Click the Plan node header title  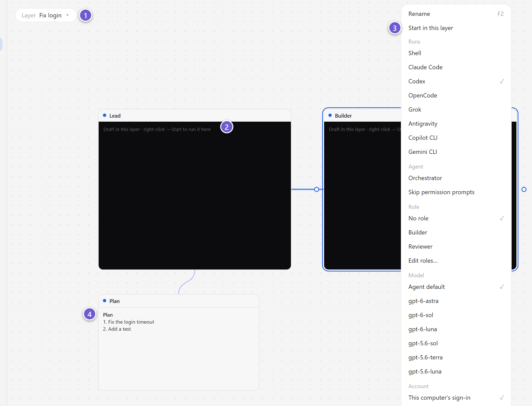[x=115, y=301]
